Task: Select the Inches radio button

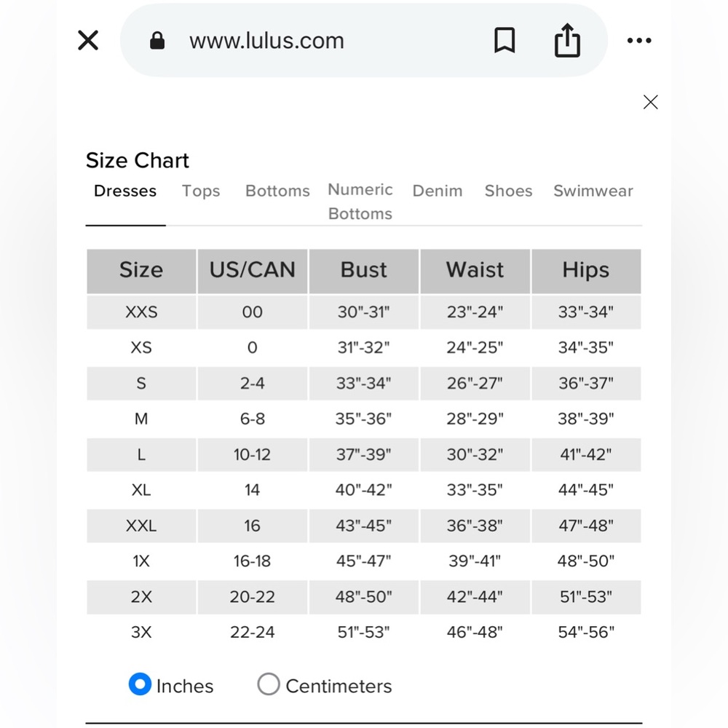Action: click(140, 684)
